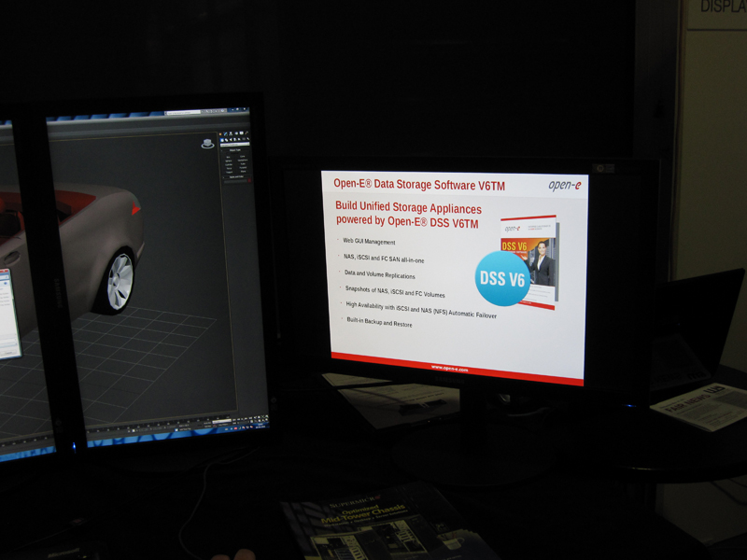Screen dimensions: 747x560
Task: Open the Create tab in 3ds Max command panel
Action: [220, 134]
